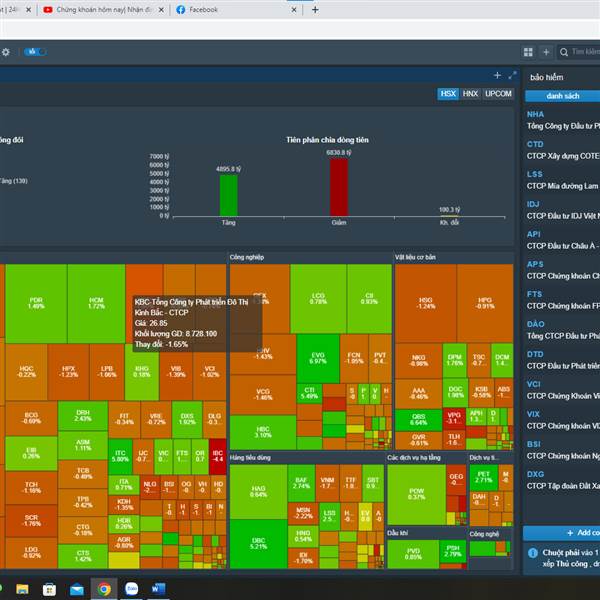
Task: Select the UPCOM exchange tab
Action: (x=498, y=94)
